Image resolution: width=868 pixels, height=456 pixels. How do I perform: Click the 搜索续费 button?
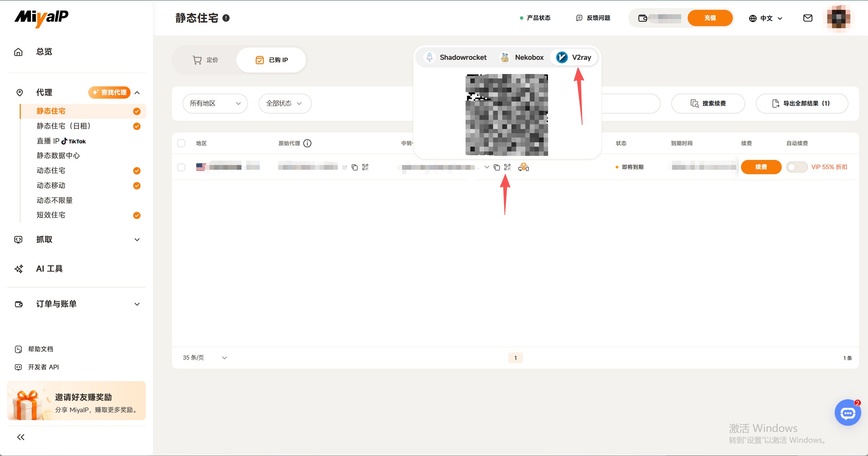pos(708,104)
